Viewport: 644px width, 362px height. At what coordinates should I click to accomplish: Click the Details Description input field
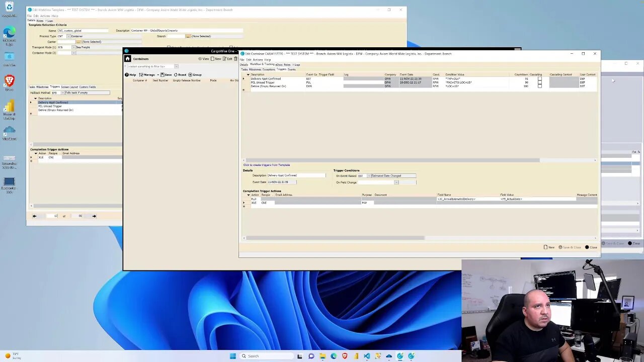296,175
